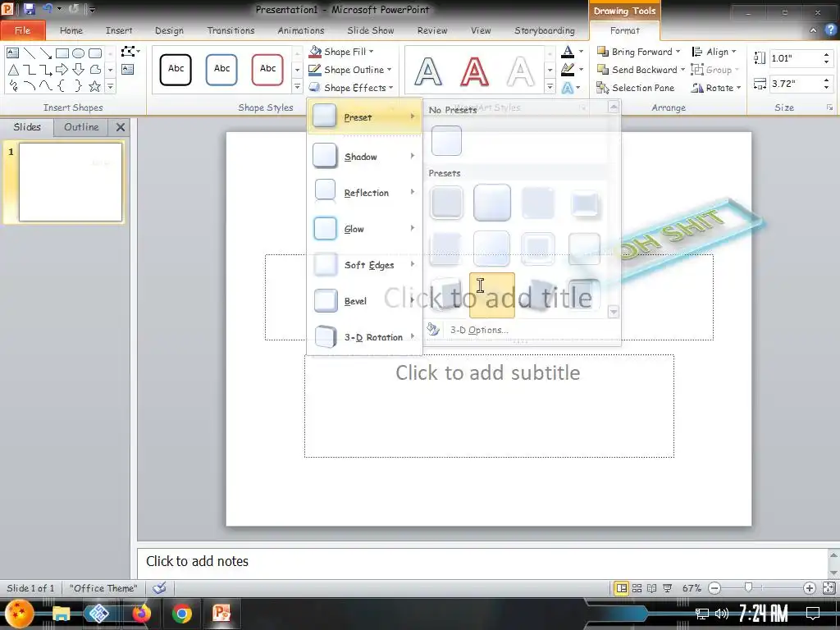This screenshot has width=840, height=630.
Task: Apply the red WordArt A style
Action: pyautogui.click(x=475, y=71)
